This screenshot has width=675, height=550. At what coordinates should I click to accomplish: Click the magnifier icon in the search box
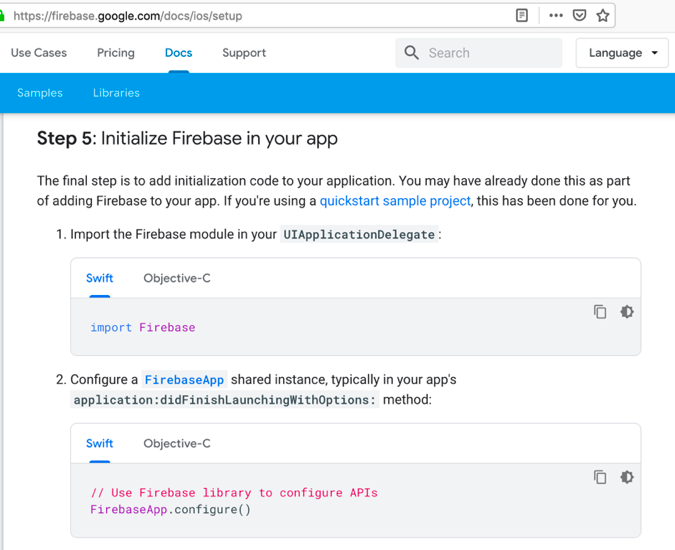click(412, 53)
